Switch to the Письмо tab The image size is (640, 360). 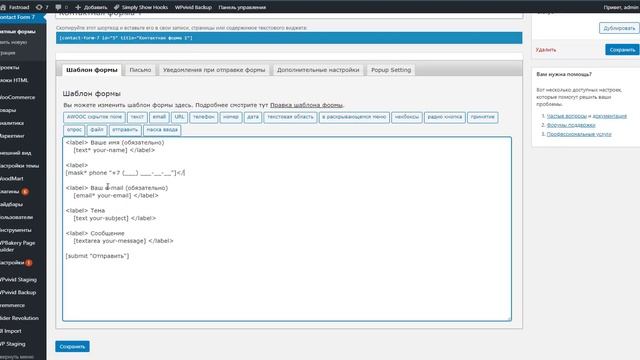coord(140,70)
